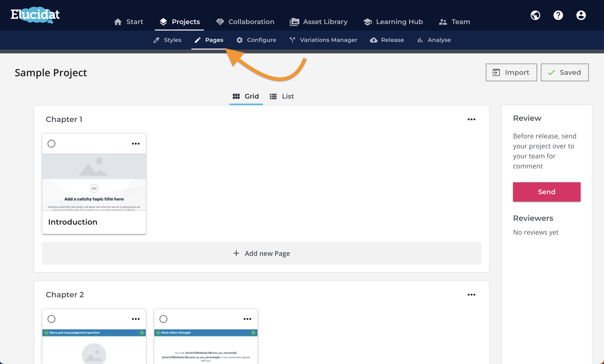Switch to the Styles sub-tab

click(x=167, y=40)
